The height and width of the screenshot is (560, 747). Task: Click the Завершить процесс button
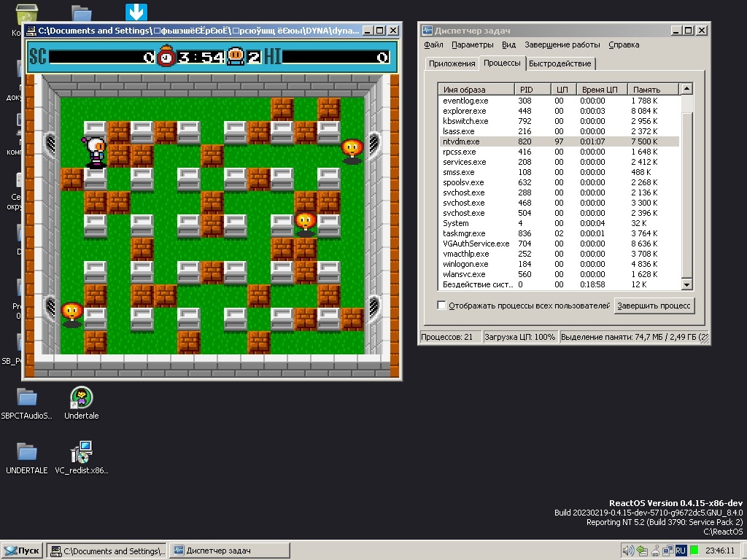(654, 306)
